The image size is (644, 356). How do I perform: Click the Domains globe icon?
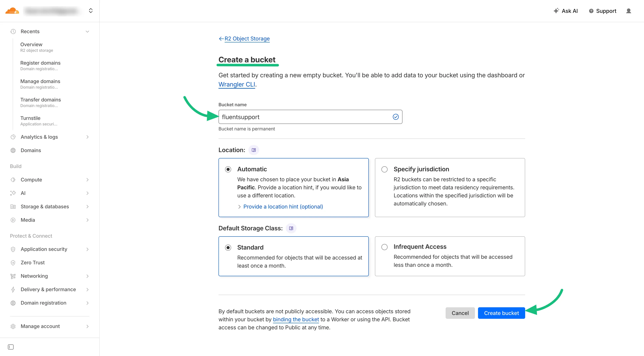pyautogui.click(x=13, y=150)
